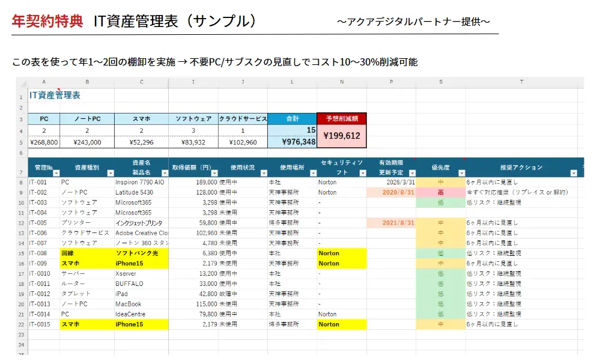Click the 予想削減額 ¥199,612 cell
This screenshot has height=364, width=600.
[342, 136]
